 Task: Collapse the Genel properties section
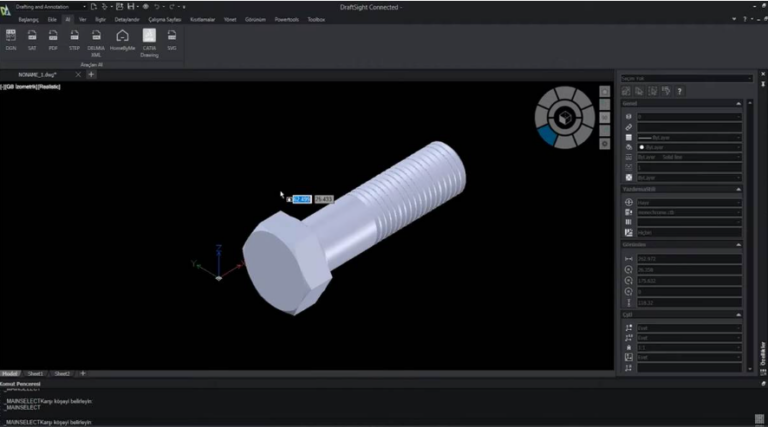point(739,103)
